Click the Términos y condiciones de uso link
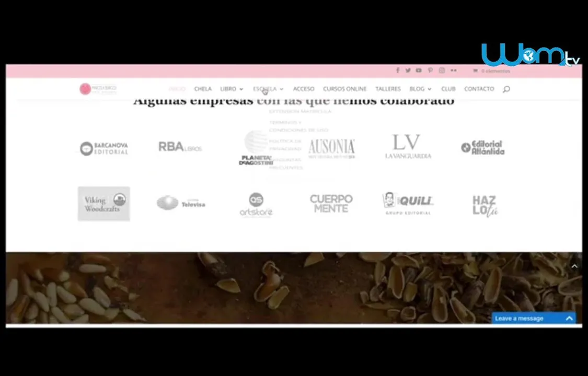588x376 pixels. (298, 126)
